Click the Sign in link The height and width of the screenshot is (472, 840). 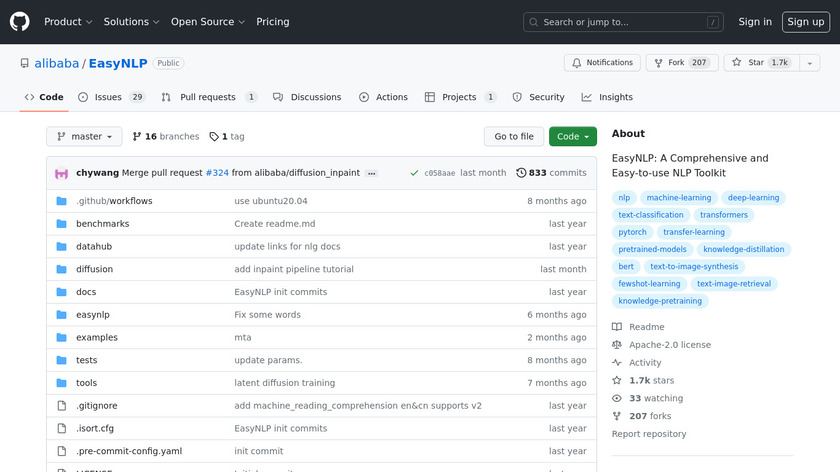tap(755, 22)
